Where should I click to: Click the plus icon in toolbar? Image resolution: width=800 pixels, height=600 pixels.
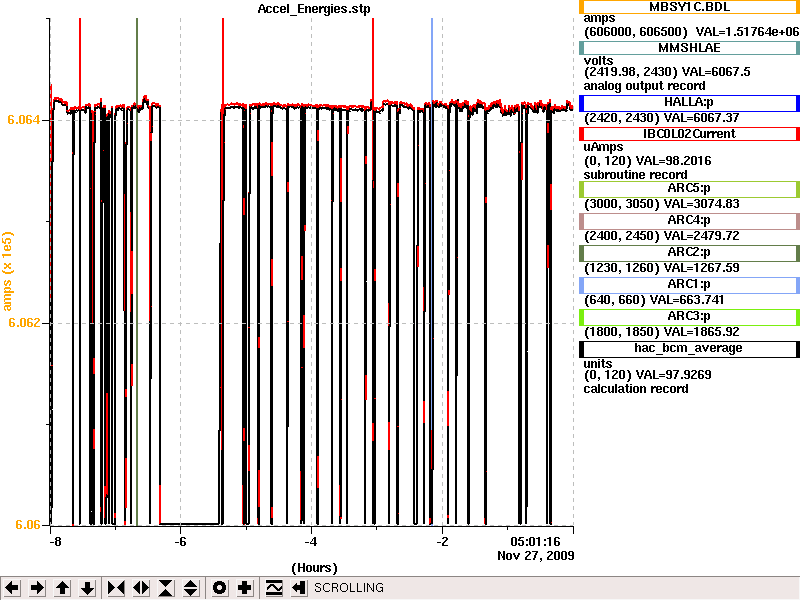244,588
